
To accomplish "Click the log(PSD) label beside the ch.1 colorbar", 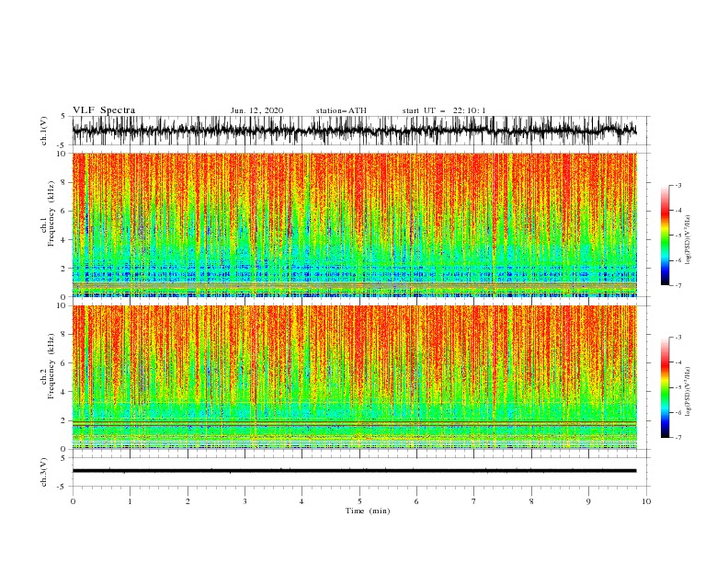I will tap(688, 240).
